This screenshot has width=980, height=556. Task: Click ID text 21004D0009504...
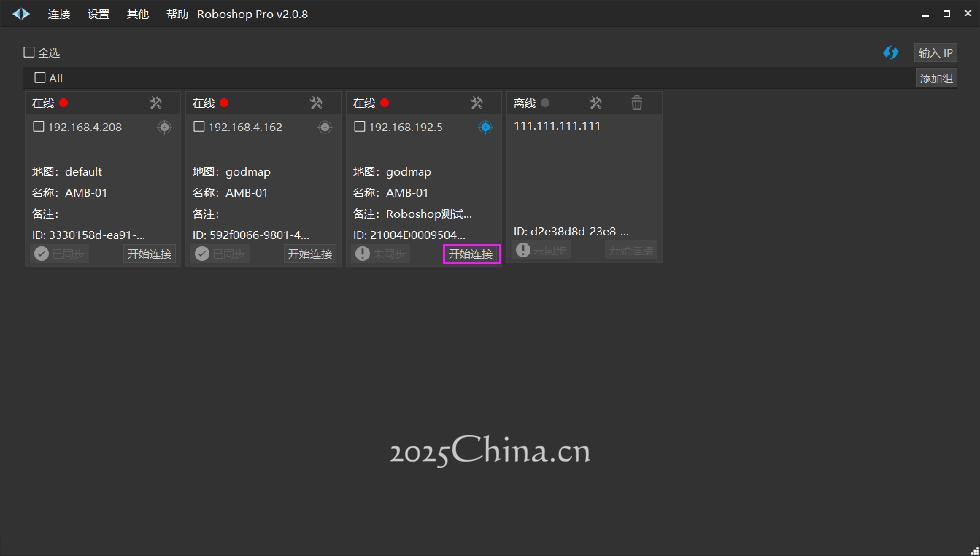418,236
